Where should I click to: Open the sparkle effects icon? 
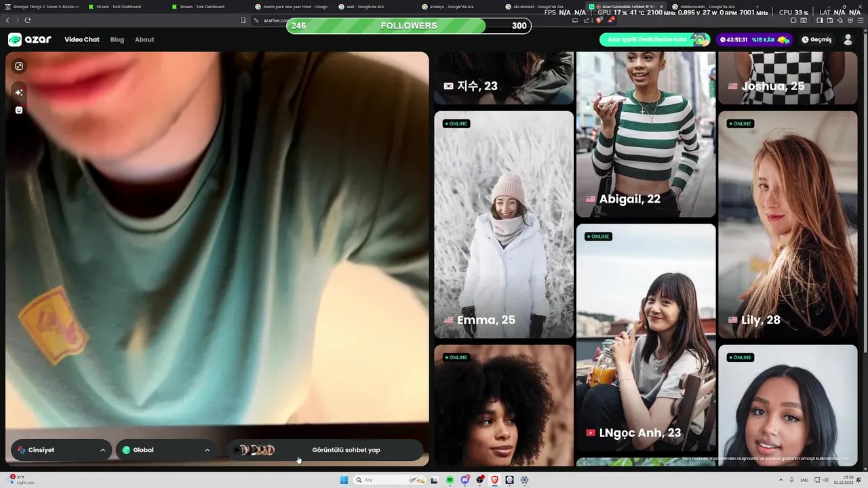click(x=19, y=92)
